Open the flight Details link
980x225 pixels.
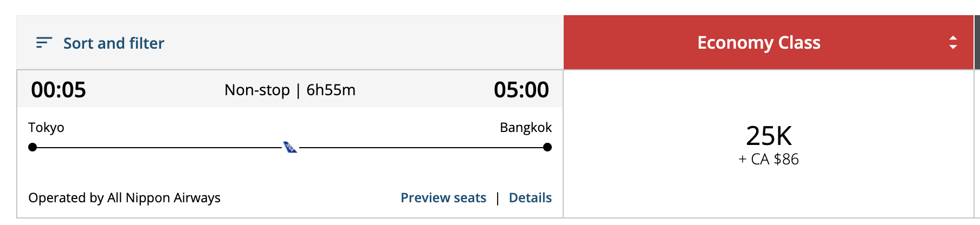click(530, 198)
